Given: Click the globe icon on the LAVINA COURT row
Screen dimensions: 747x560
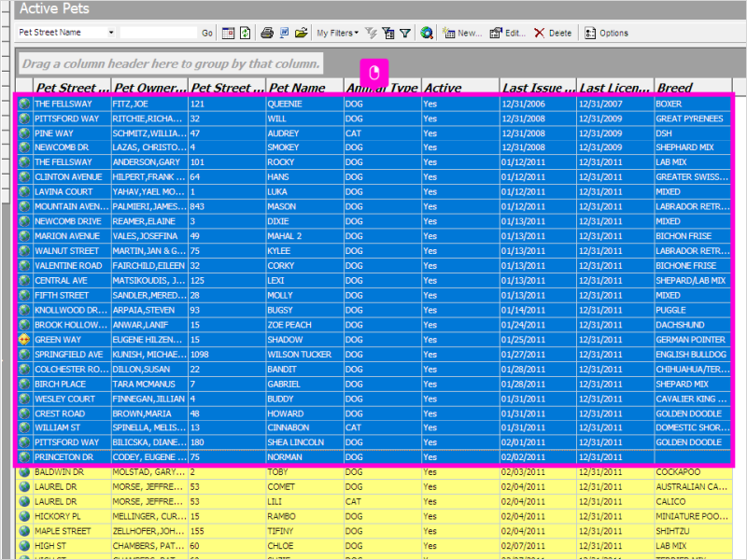Looking at the screenshot, I should coord(24,192).
